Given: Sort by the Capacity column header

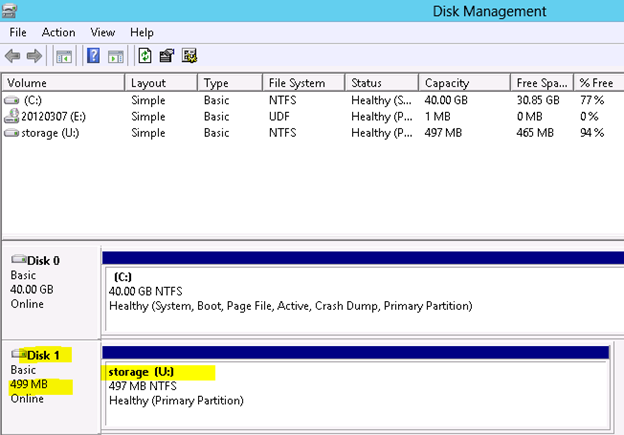Looking at the screenshot, I should coord(464,83).
